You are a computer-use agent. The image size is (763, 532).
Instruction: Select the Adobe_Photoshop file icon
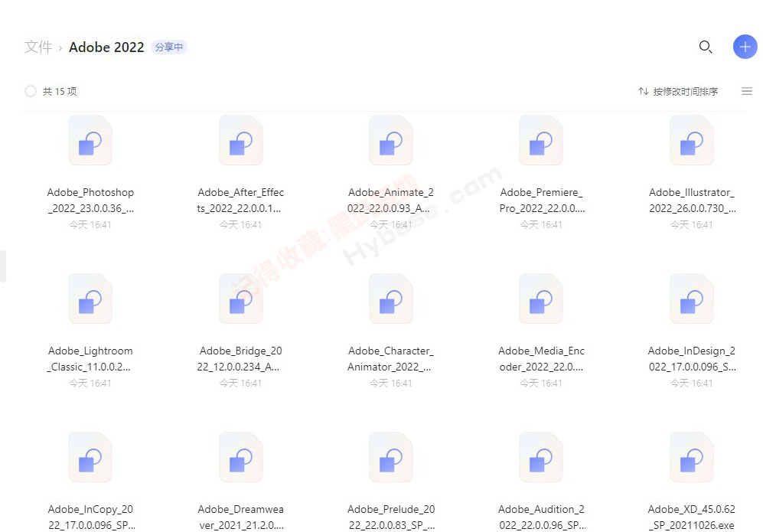pos(90,141)
